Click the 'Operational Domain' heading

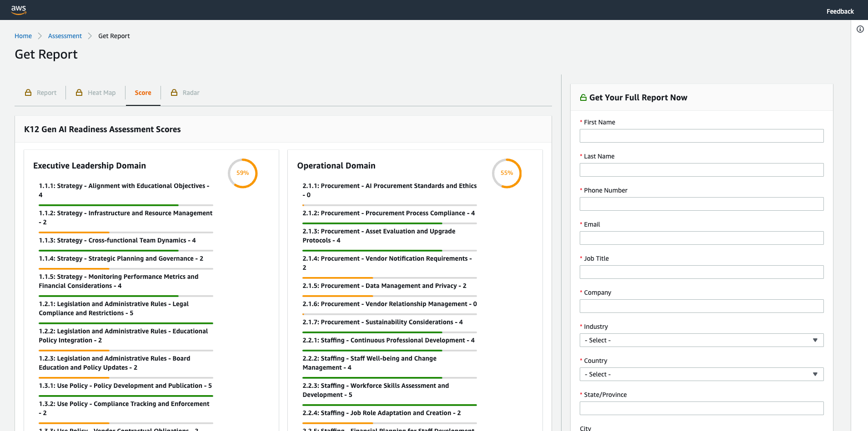[x=336, y=166]
